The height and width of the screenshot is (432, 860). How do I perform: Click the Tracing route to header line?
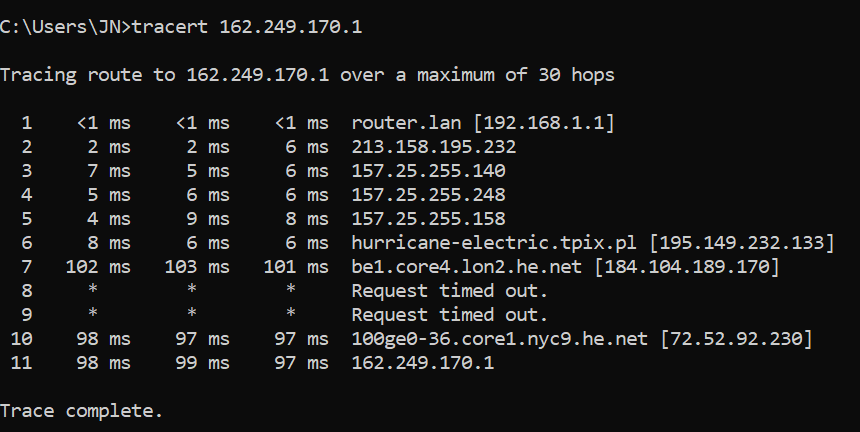point(307,74)
